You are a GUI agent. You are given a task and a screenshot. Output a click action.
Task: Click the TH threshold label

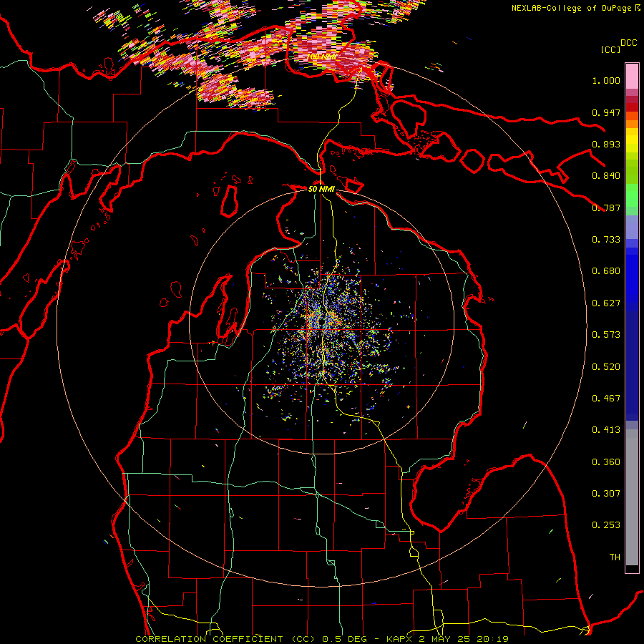point(615,557)
